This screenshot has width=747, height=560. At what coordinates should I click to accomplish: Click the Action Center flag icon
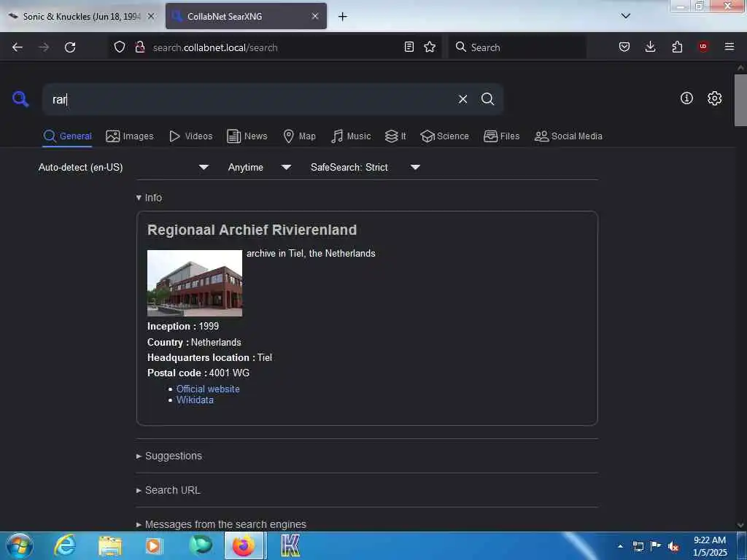[x=656, y=546]
